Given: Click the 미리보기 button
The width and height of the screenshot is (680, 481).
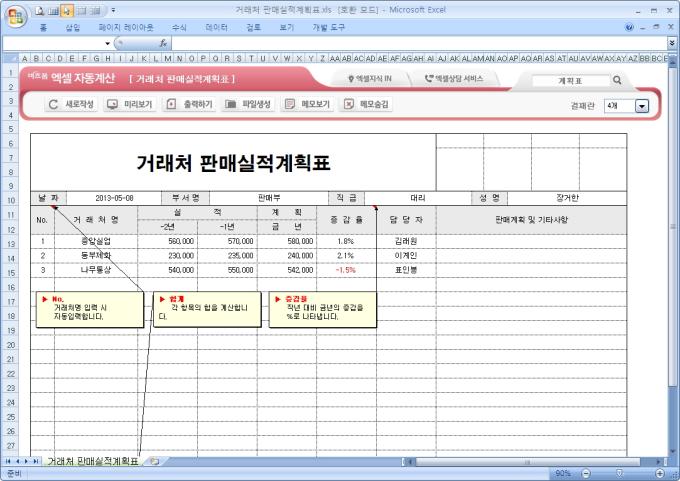Looking at the screenshot, I should [130, 104].
